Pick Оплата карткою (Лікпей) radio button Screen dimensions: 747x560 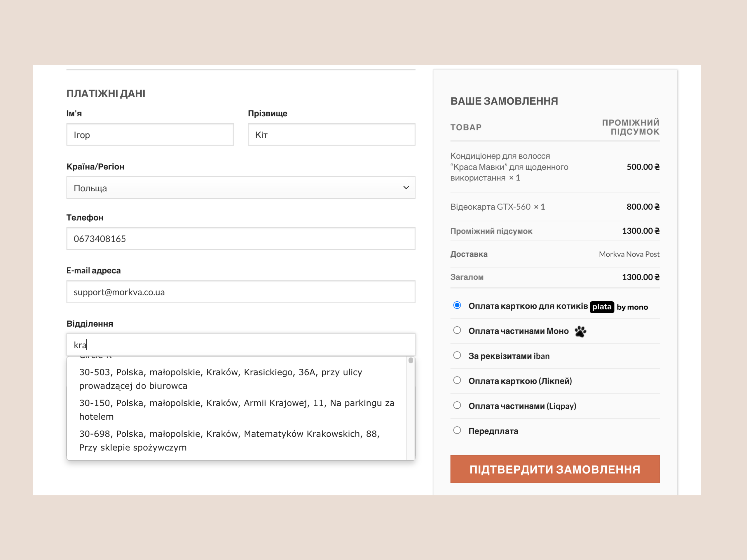pyautogui.click(x=457, y=380)
